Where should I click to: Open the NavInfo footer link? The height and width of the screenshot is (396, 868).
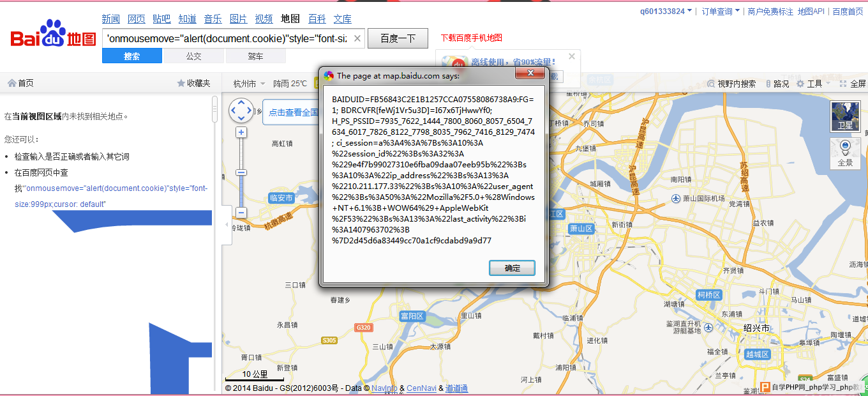[385, 388]
